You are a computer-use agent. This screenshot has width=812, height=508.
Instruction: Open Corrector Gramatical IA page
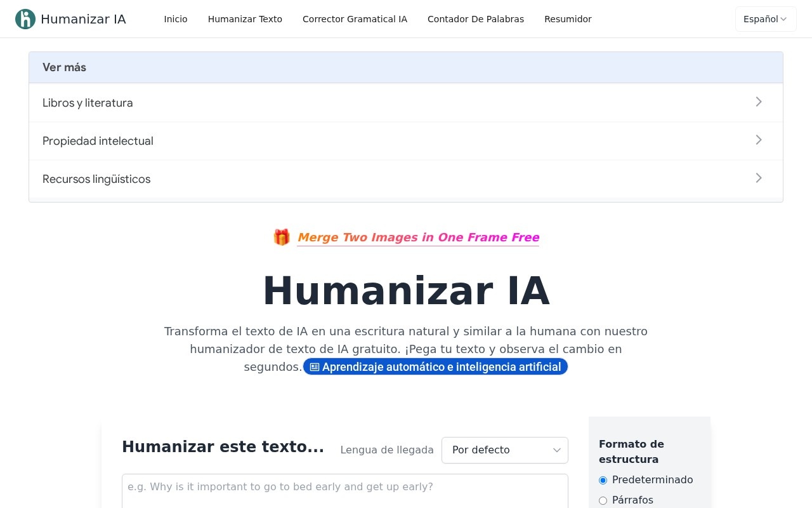click(355, 19)
